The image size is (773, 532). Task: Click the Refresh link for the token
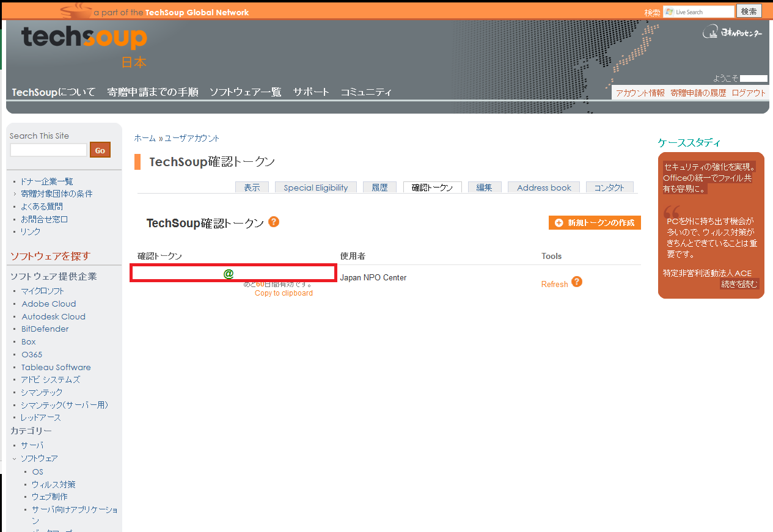555,284
